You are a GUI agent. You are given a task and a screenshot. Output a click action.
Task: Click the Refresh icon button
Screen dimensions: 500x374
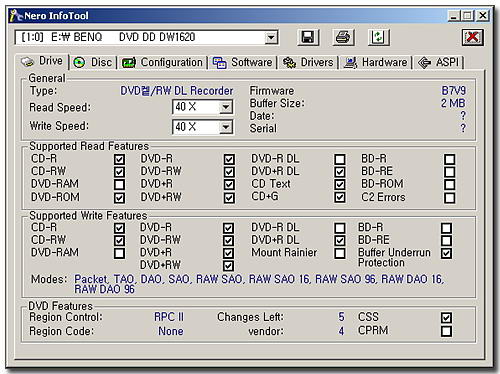(379, 37)
